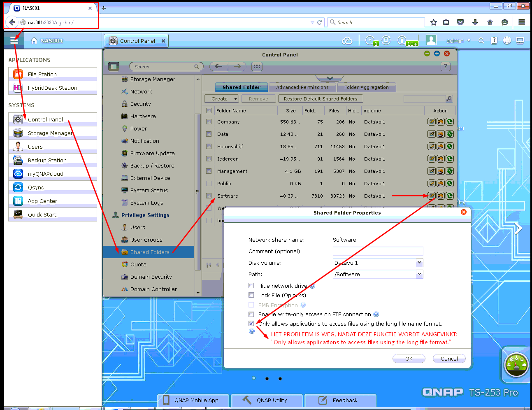Click the Comment (optional) input field
Screen dimensions: 532x410
click(378, 251)
